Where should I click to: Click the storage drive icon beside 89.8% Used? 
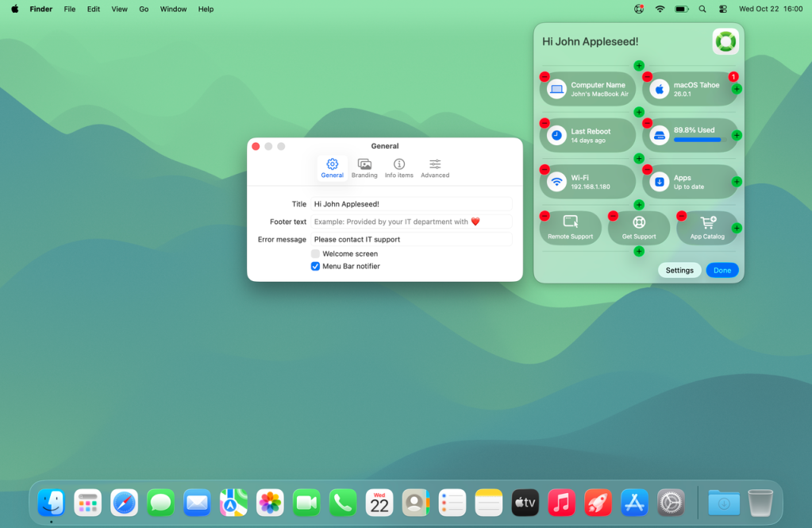659,134
